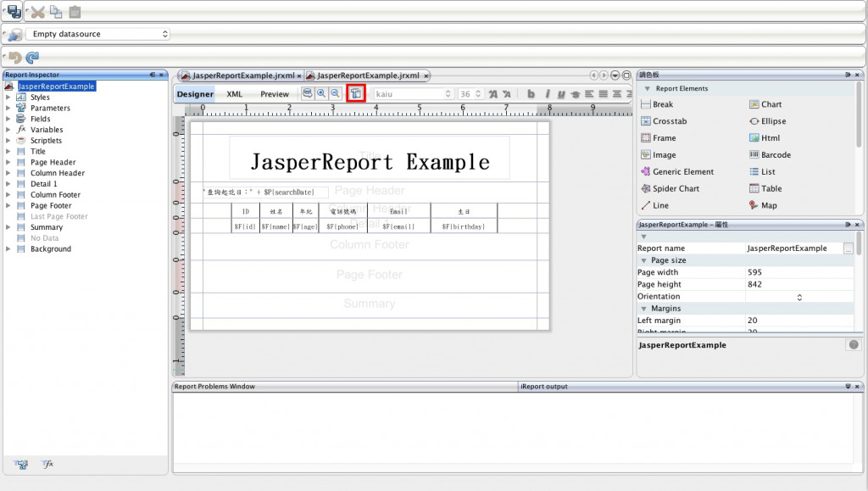868x491 pixels.
Task: Click the decrease font size icon
Action: [x=507, y=94]
